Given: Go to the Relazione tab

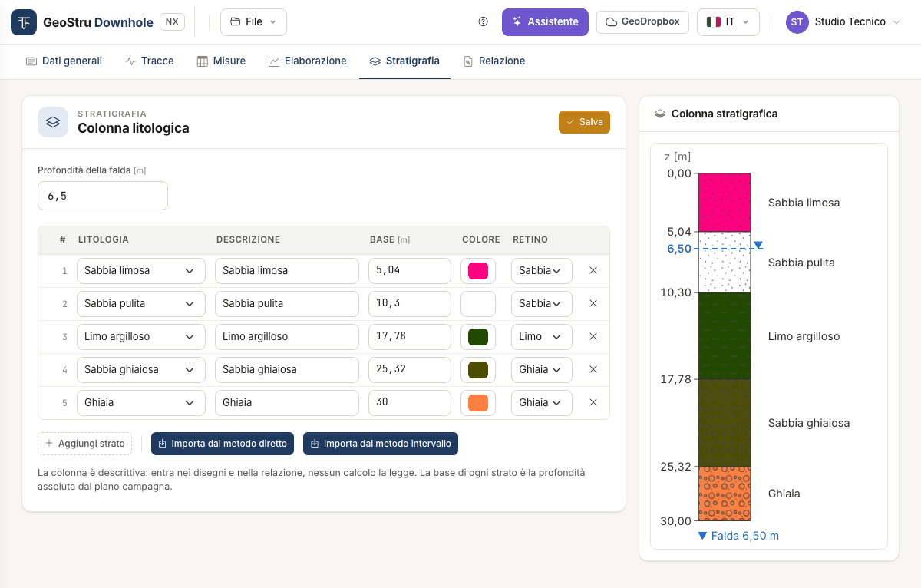Looking at the screenshot, I should (494, 61).
